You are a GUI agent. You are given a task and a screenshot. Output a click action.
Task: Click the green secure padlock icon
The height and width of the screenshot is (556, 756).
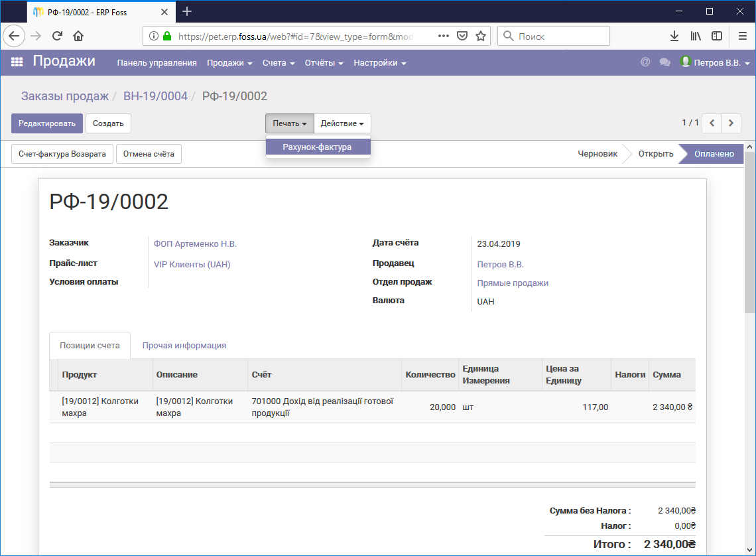pyautogui.click(x=167, y=36)
